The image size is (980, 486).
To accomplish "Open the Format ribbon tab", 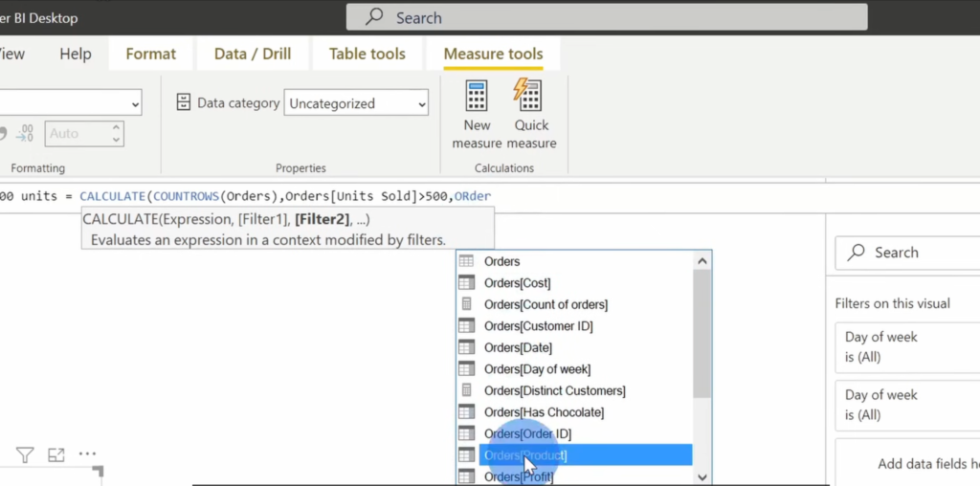I will click(150, 54).
